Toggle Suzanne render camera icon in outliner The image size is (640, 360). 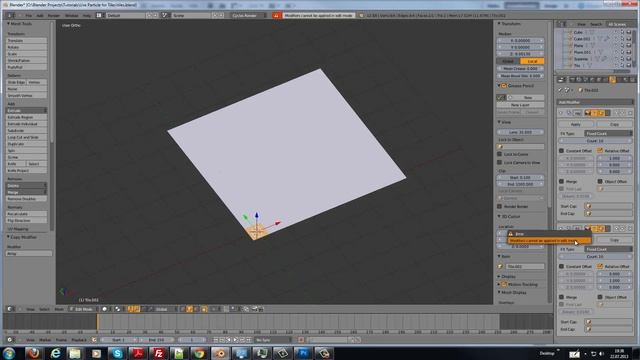pos(629,59)
